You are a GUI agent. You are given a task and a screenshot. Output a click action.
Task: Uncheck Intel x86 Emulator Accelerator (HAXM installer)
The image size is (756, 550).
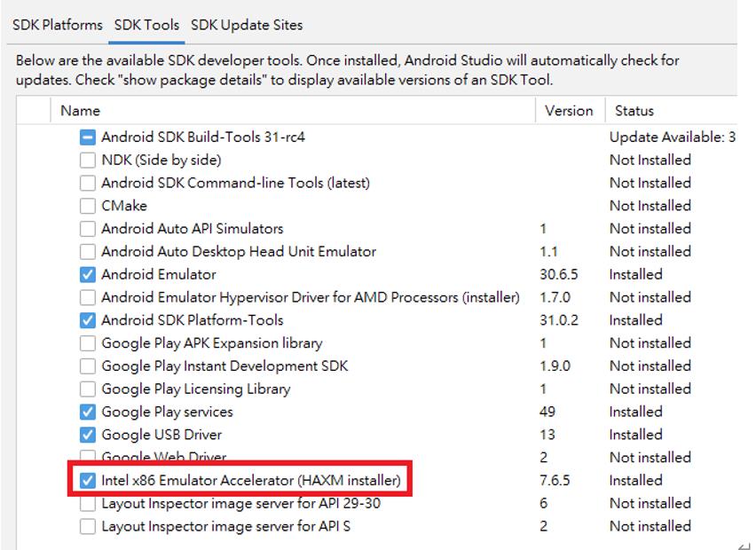pos(87,481)
